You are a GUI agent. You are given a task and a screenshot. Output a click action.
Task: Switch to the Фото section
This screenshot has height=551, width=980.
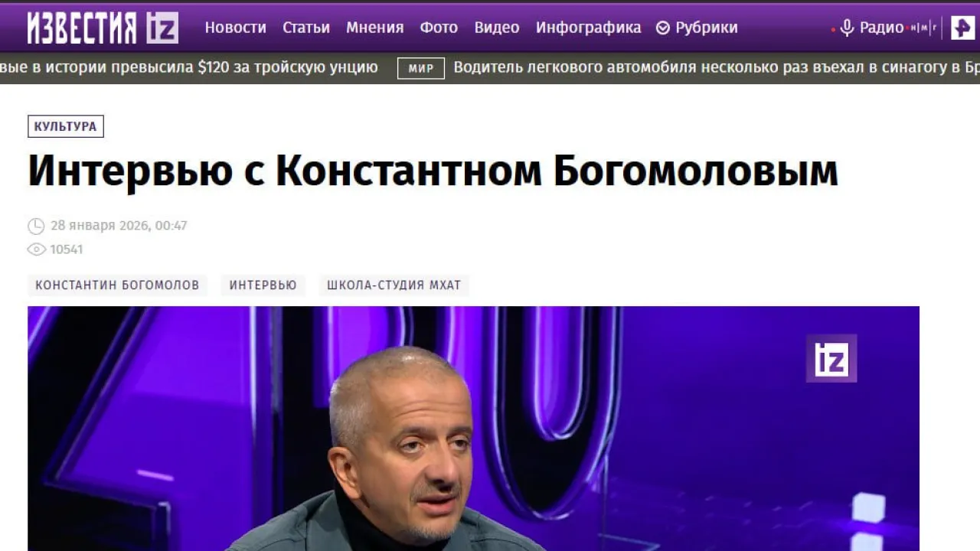(x=439, y=28)
